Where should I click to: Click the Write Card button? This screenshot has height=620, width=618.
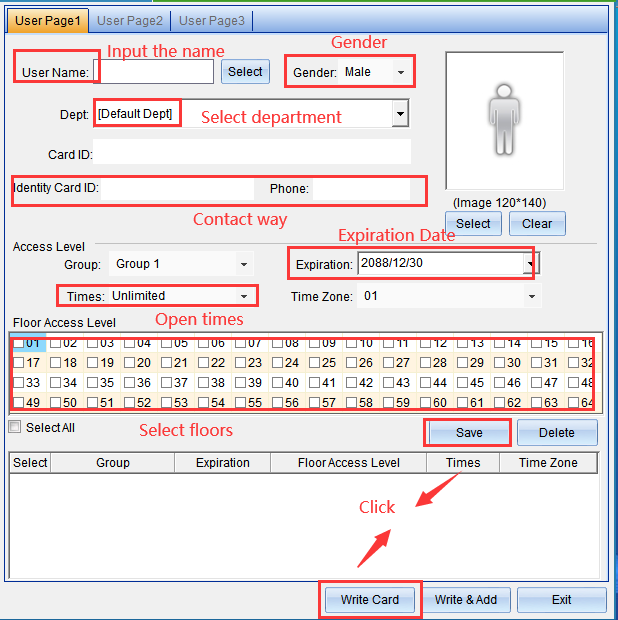[x=370, y=600]
